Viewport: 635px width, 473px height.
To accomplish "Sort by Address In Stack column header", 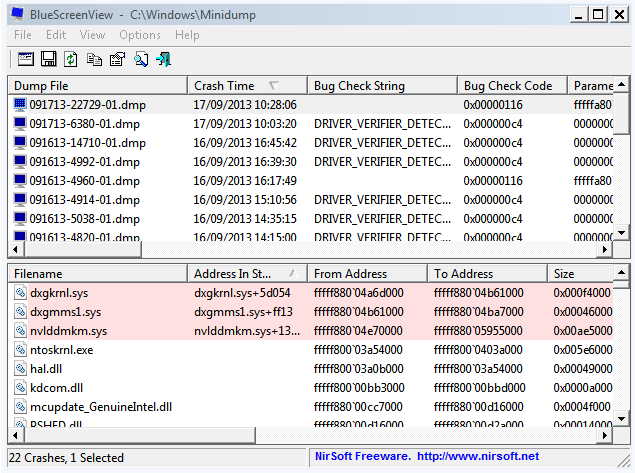I will (247, 274).
